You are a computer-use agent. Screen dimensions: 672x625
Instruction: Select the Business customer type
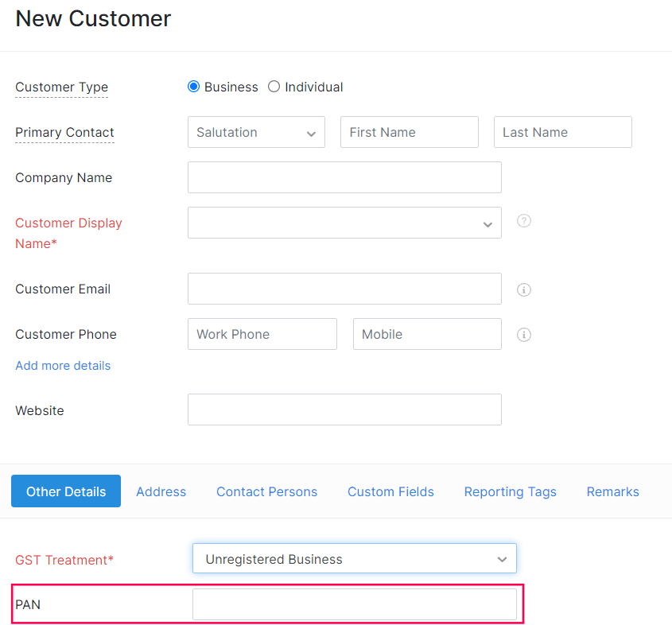pyautogui.click(x=194, y=87)
